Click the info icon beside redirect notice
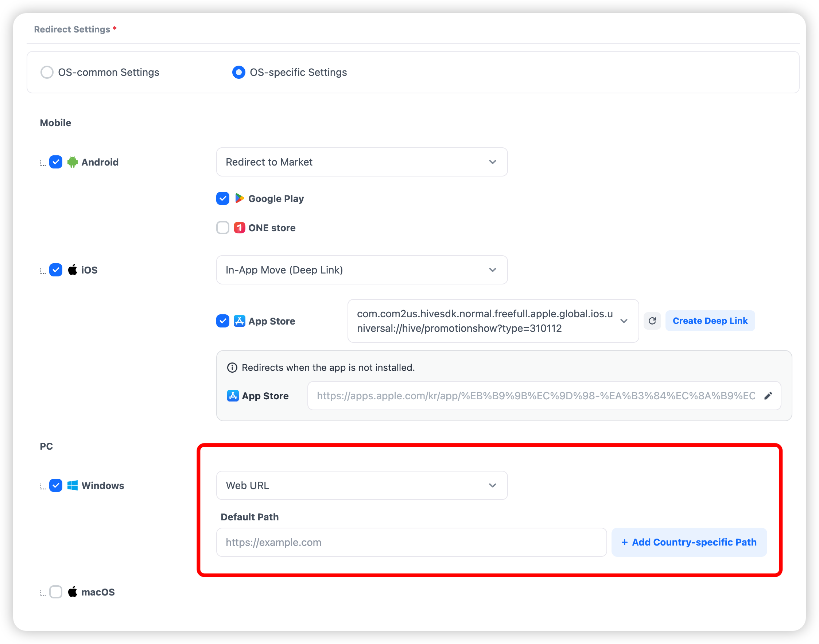819x644 pixels. (232, 368)
